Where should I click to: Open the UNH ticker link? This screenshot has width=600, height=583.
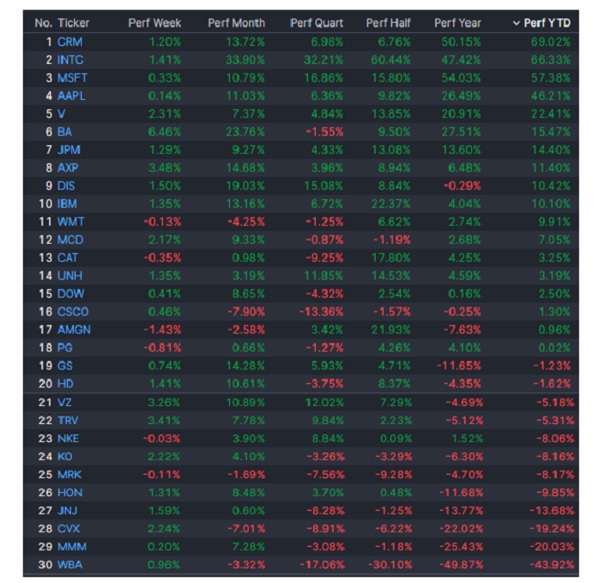[x=70, y=275]
